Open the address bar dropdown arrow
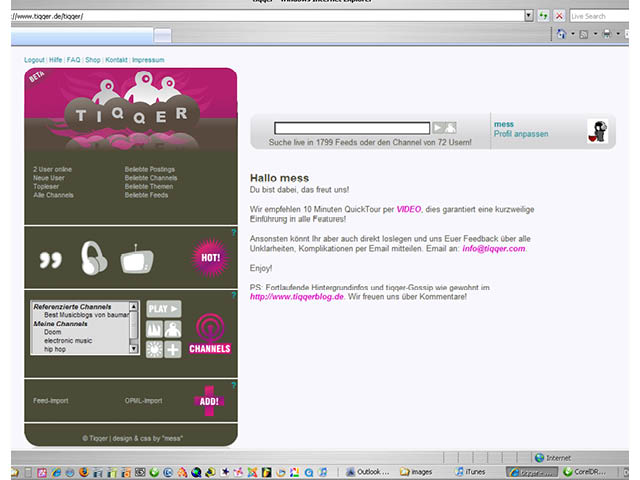Viewport: 640px width, 480px height. coord(528,16)
